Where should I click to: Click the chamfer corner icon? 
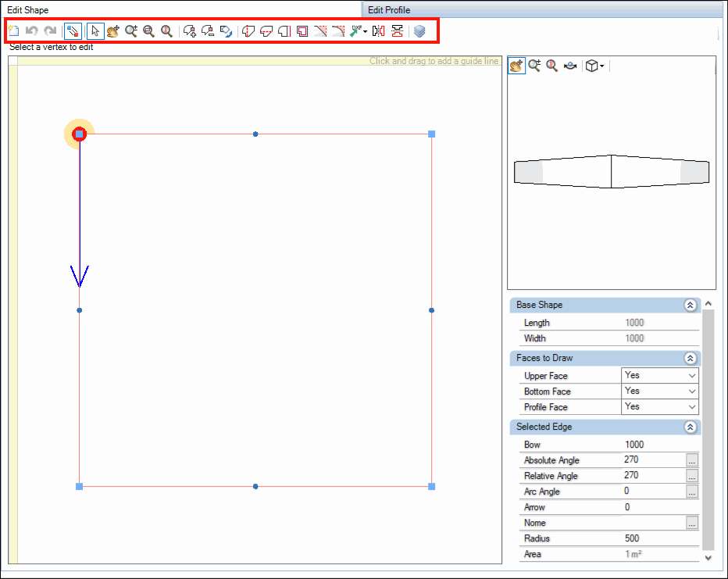[x=320, y=31]
